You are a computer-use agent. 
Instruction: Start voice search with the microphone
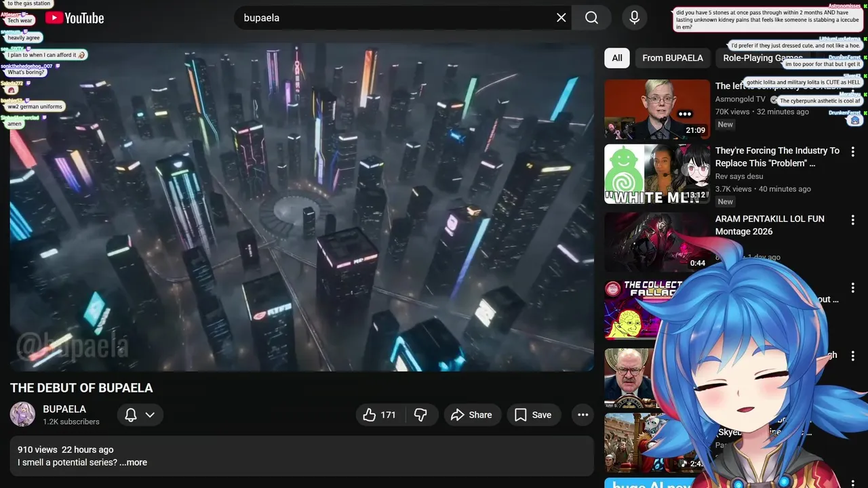[635, 18]
